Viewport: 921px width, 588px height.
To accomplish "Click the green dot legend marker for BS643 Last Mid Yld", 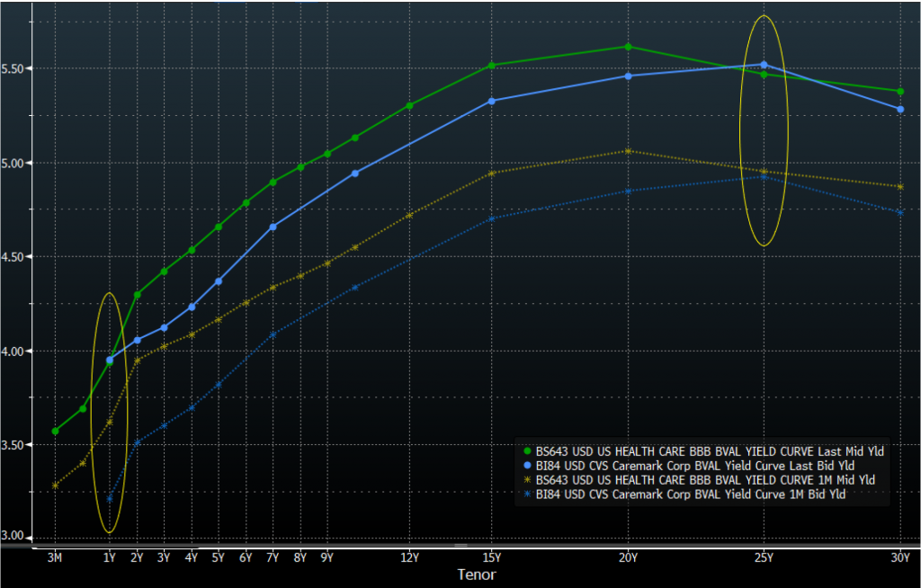I will pos(527,450).
